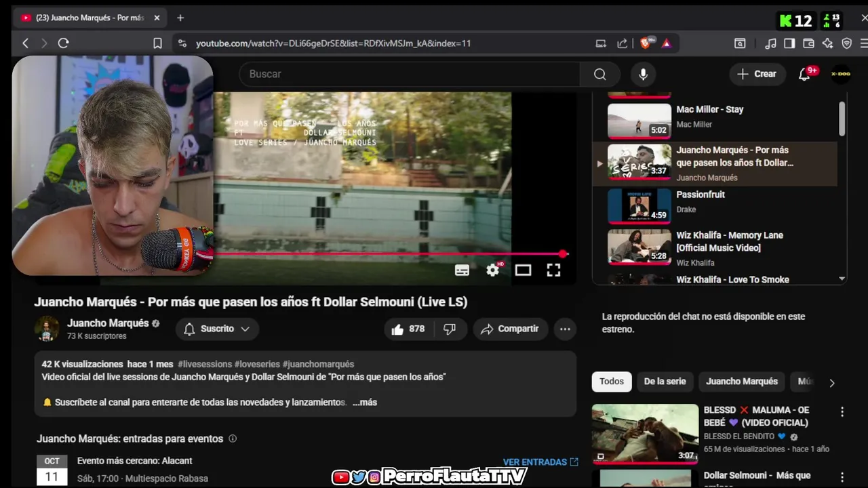Click the VER ENTRADAS link
The width and height of the screenshot is (868, 488).
540,462
